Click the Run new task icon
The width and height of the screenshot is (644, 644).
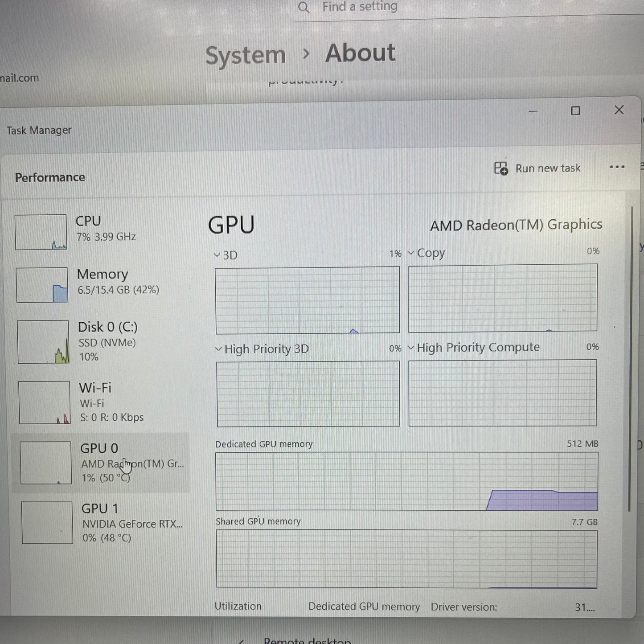pos(500,168)
